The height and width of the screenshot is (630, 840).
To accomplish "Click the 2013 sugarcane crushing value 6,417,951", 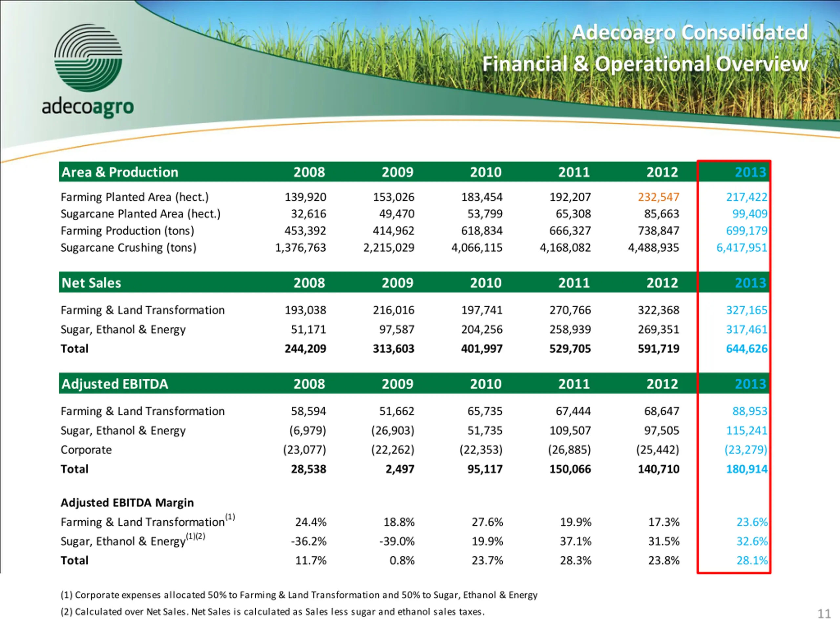I will pyautogui.click(x=742, y=248).
